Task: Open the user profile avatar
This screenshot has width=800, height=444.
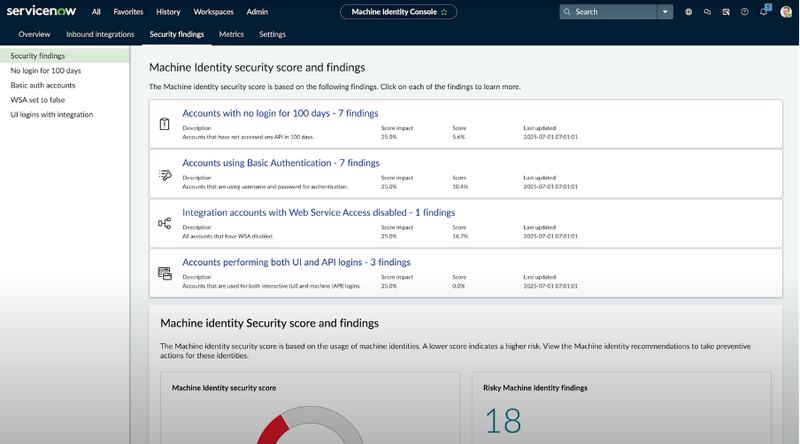Action: pyautogui.click(x=786, y=12)
